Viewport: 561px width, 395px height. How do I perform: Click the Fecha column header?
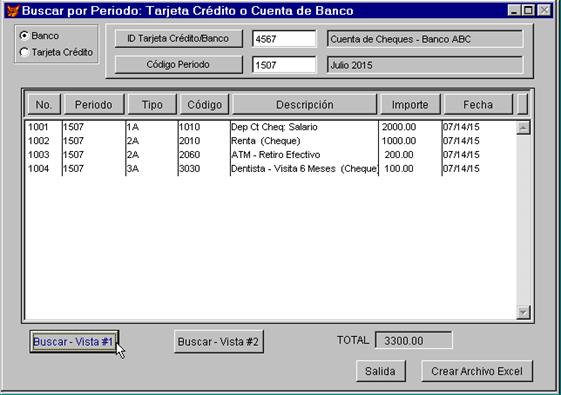(478, 104)
